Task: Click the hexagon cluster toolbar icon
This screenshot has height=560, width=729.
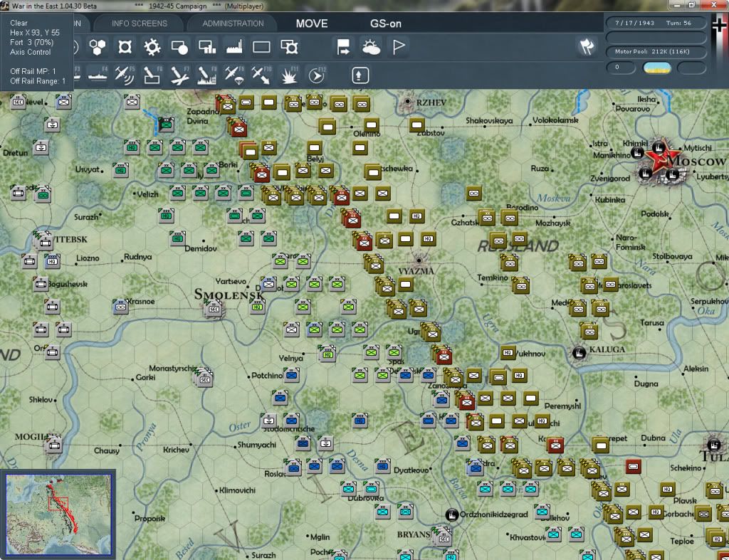Action: point(97,47)
